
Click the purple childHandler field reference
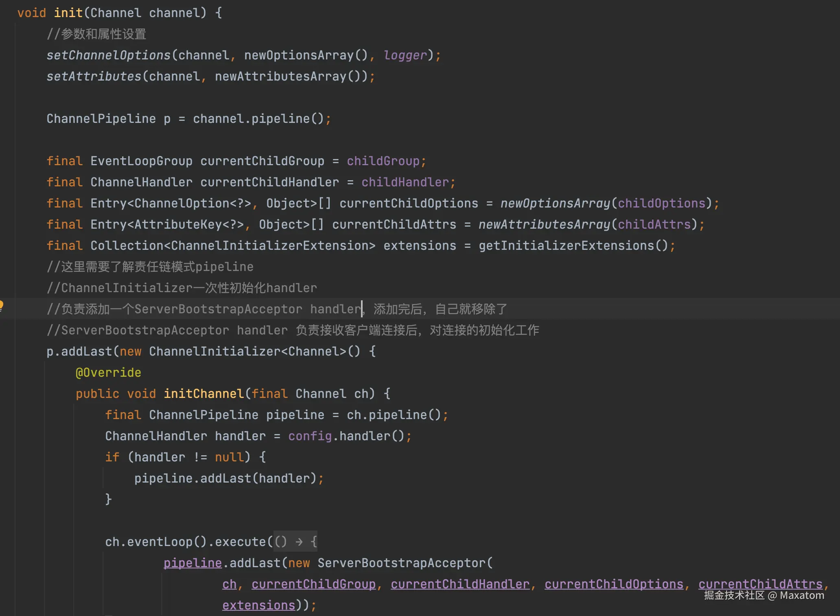coord(405,182)
